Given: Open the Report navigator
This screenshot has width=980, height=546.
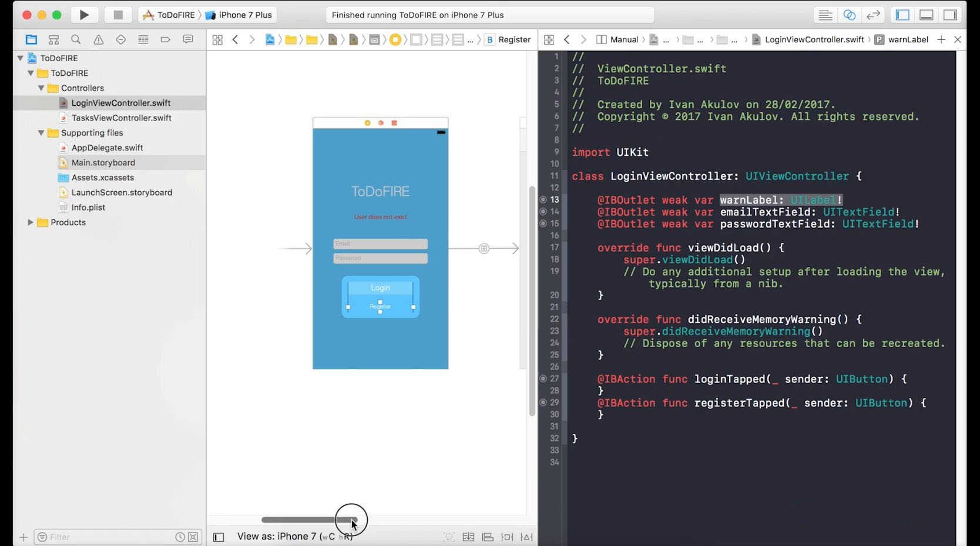Looking at the screenshot, I should 188,39.
